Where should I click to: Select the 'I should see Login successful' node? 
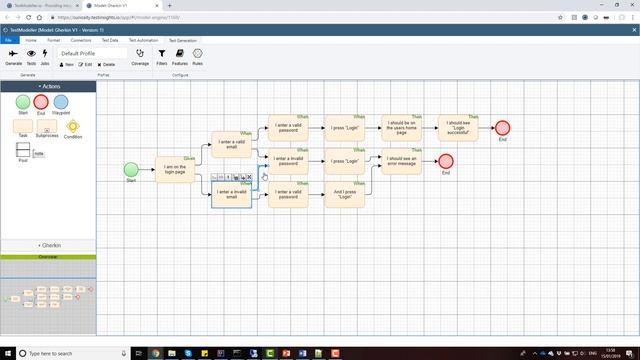[x=458, y=128]
